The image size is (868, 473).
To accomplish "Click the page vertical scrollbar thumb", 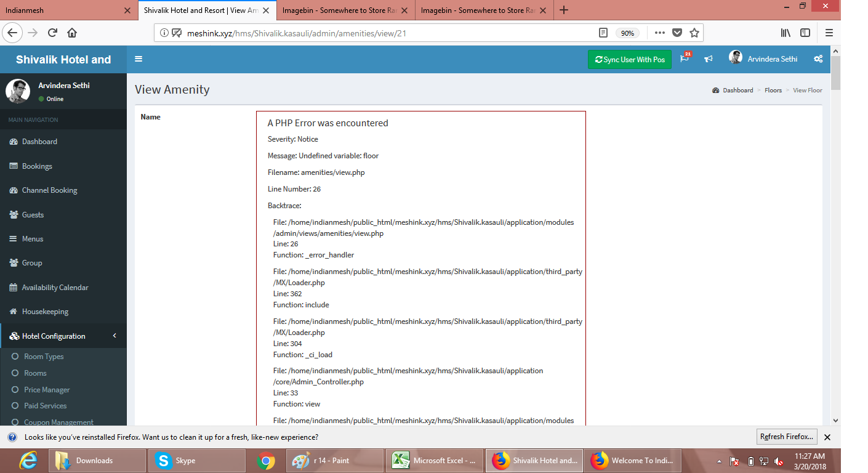I will [x=835, y=73].
